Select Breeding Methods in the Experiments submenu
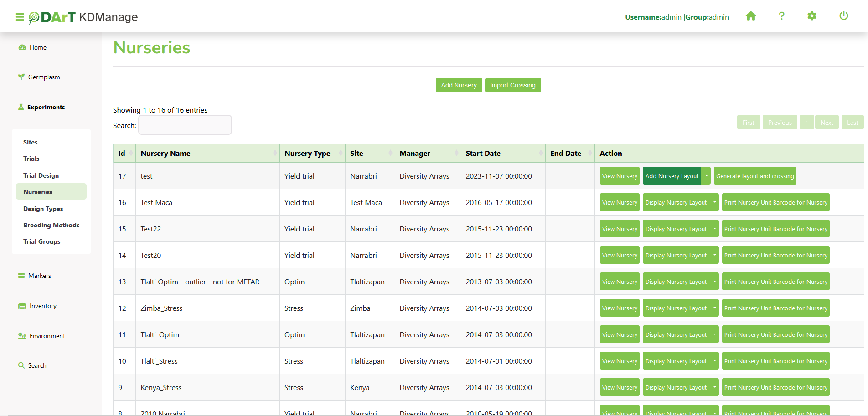Image resolution: width=868 pixels, height=416 pixels. tap(51, 226)
